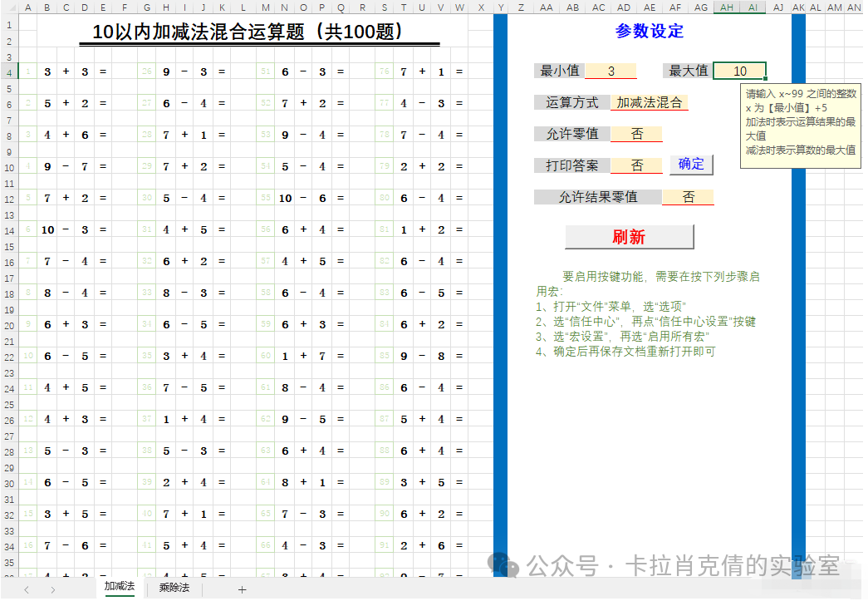Click the row 1 header
This screenshot has height=601, width=868.
(8, 23)
